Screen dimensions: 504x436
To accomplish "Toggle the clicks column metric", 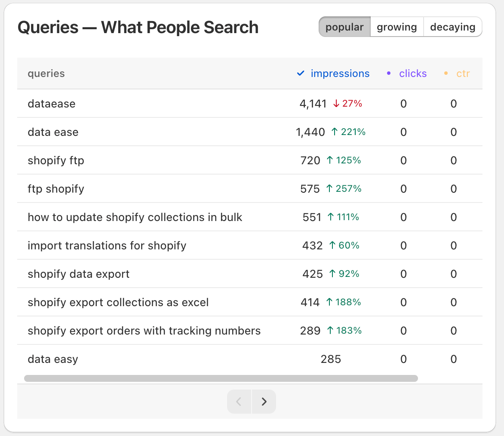I will tap(412, 74).
